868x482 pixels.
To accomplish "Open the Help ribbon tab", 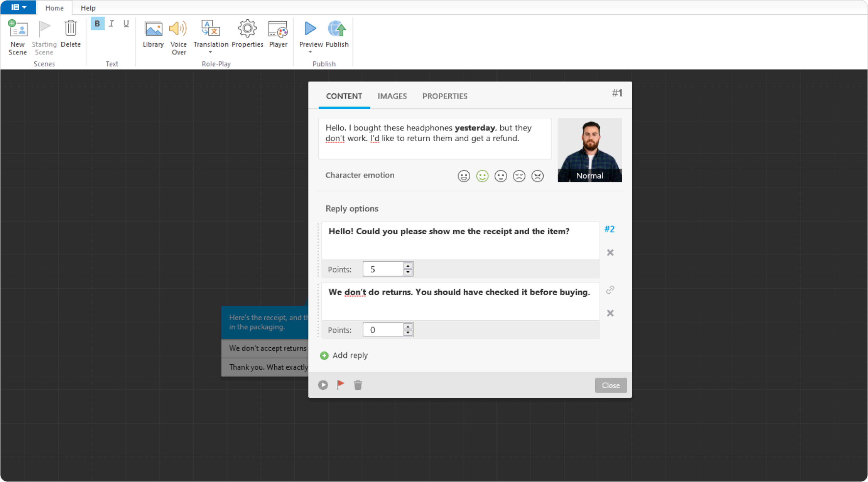I will (x=88, y=8).
